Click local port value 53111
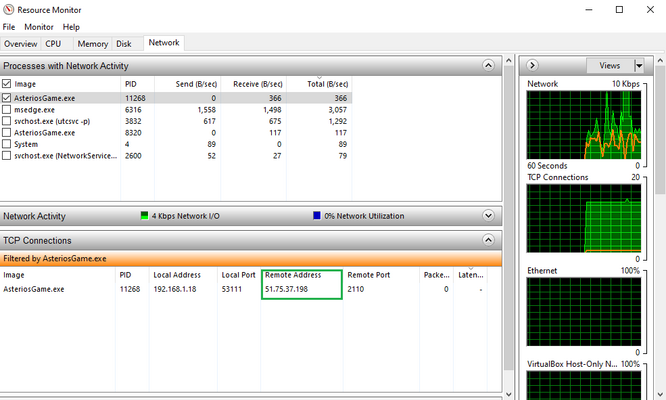Image resolution: width=666 pixels, height=400 pixels. point(231,289)
